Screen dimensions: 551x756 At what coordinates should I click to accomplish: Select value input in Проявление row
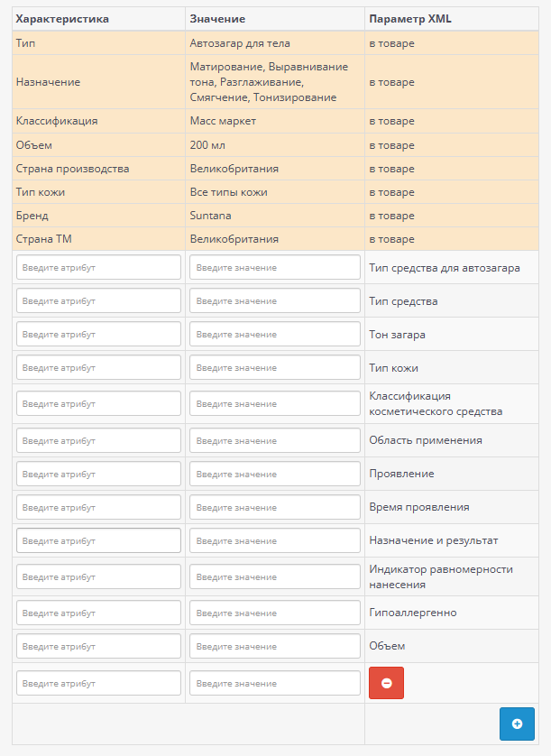(x=274, y=474)
